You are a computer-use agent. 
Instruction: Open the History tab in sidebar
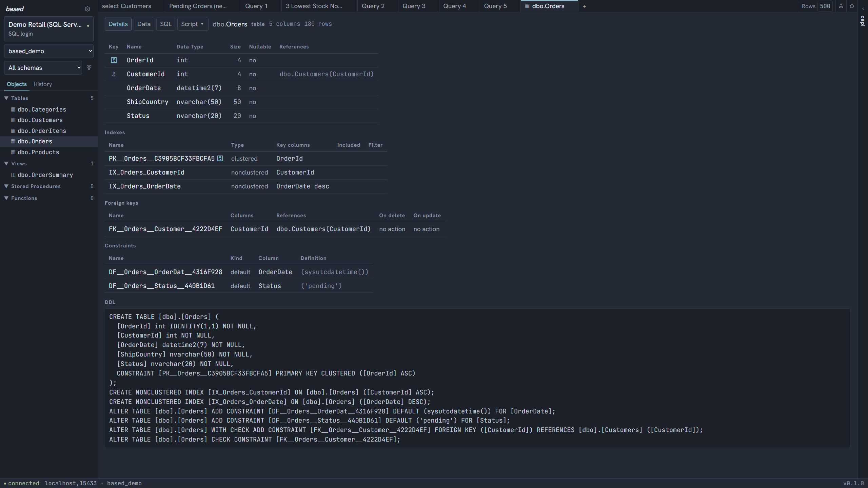point(43,84)
